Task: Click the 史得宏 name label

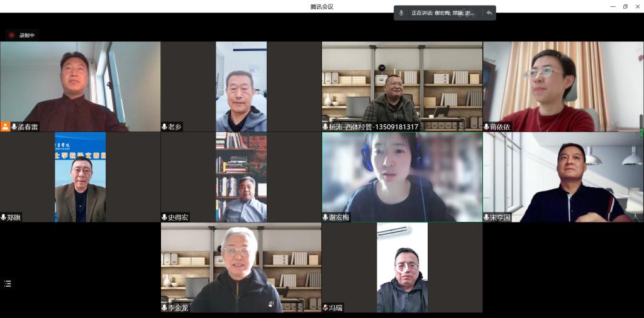Action: (177, 217)
